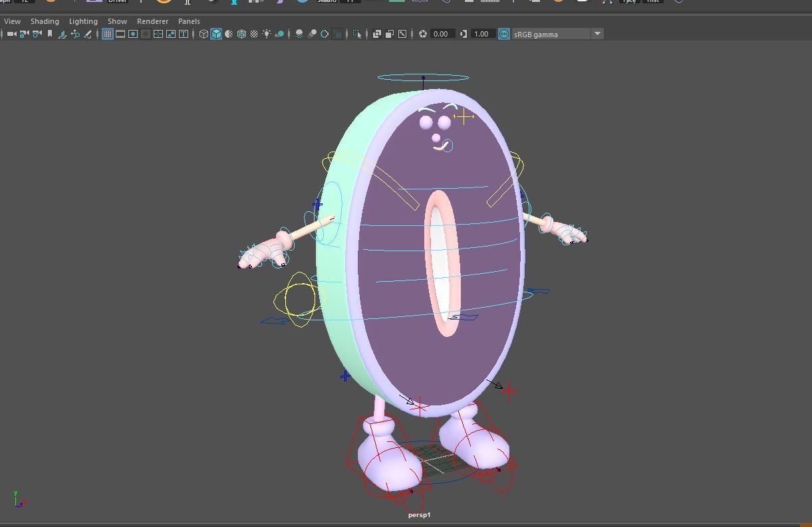
Task: Toggle the Gate Mask icon
Action: (145, 34)
